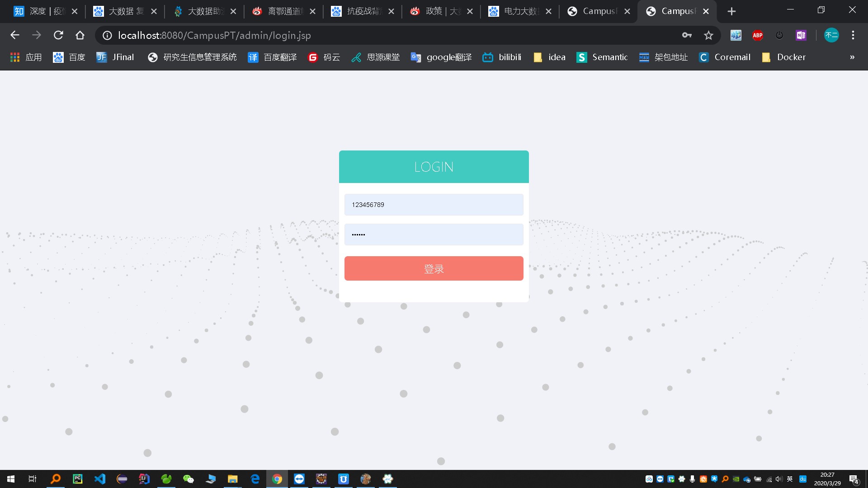Open the Chrome three-dot menu
Screen dimensions: 868x488
(853, 35)
